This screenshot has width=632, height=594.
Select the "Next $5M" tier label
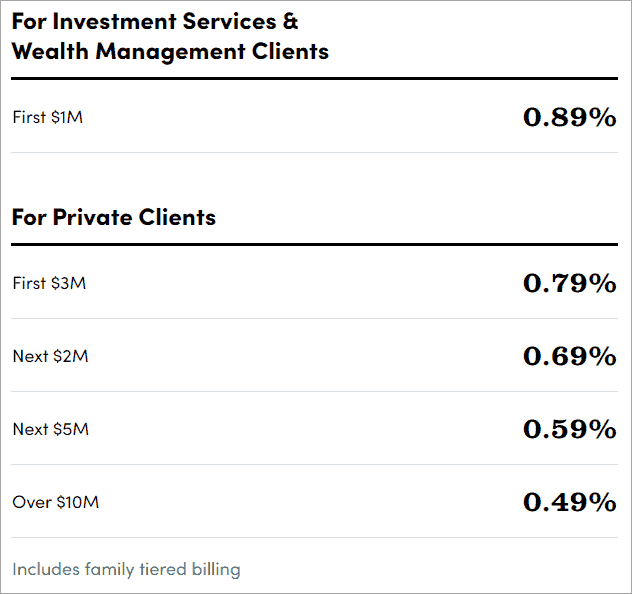tap(50, 429)
